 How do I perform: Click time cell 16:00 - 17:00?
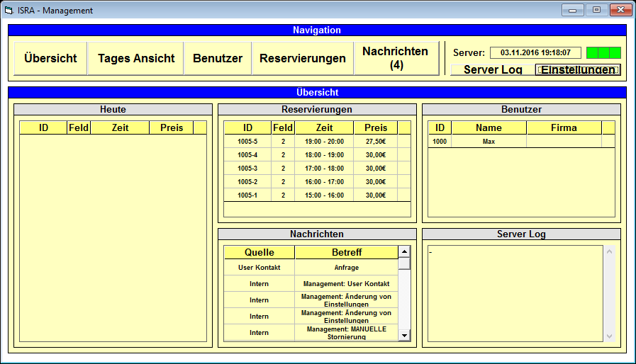pos(325,181)
